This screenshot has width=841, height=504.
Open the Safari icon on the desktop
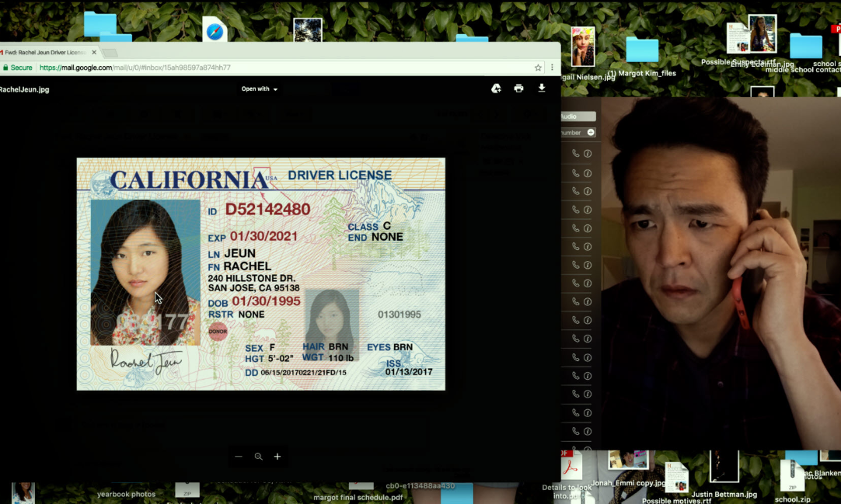coord(215,30)
